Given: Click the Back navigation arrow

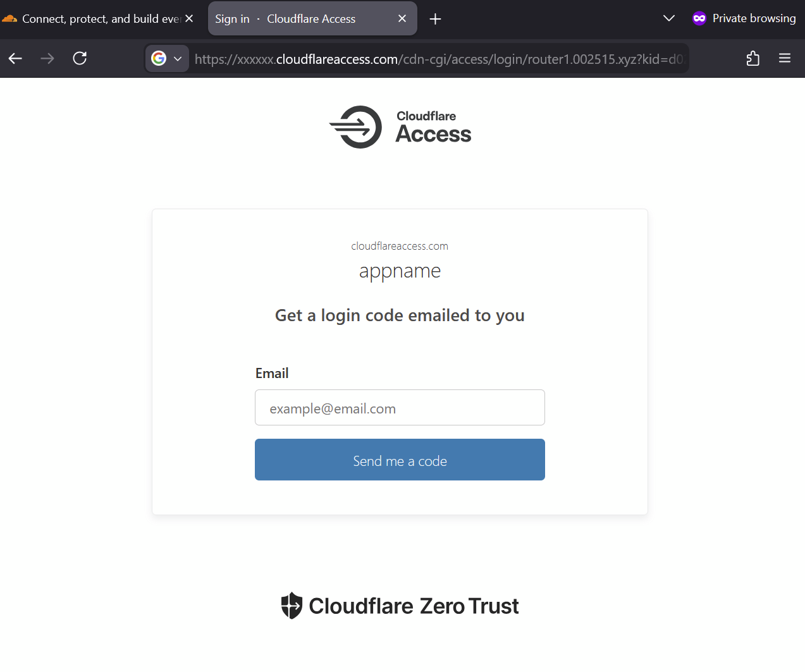Looking at the screenshot, I should point(15,59).
